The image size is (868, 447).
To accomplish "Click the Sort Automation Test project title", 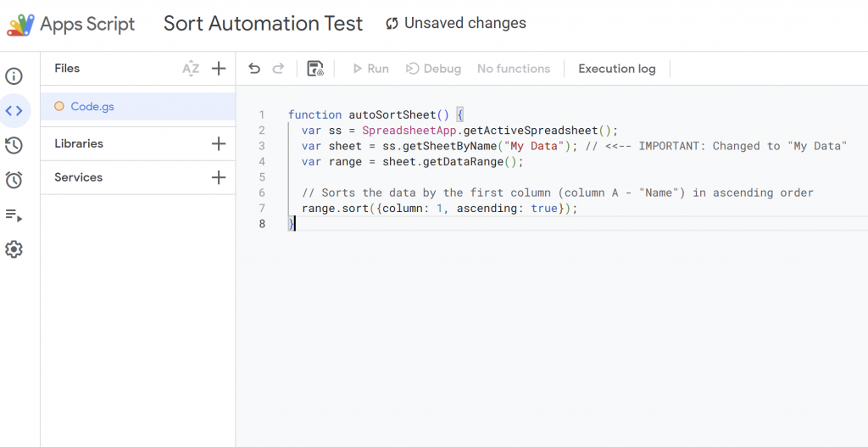I will 263,24.
